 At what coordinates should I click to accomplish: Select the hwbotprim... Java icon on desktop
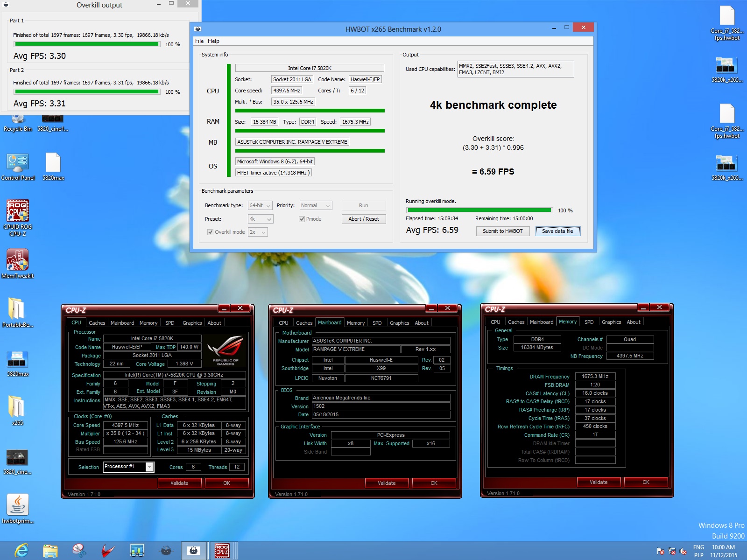coord(18,508)
